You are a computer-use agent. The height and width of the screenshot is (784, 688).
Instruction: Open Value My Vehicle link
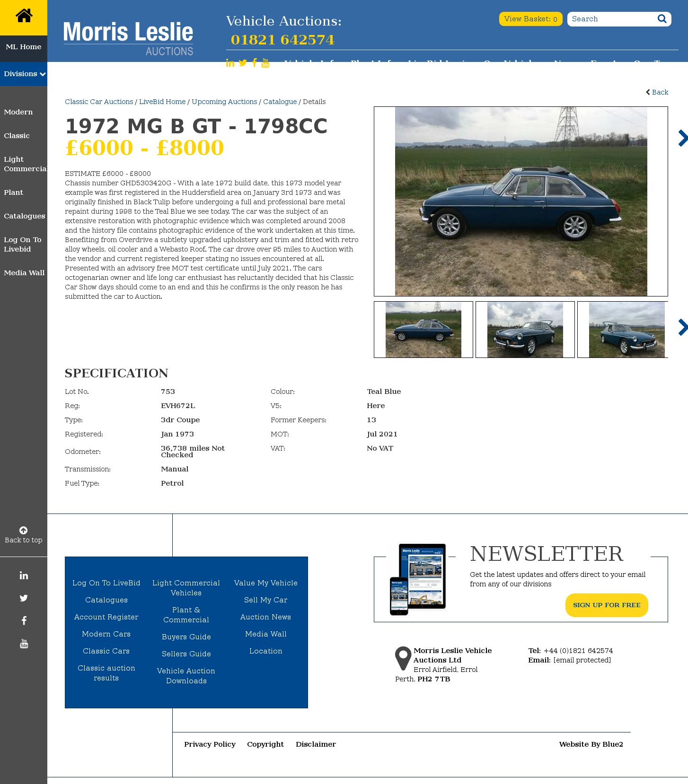[x=266, y=583]
